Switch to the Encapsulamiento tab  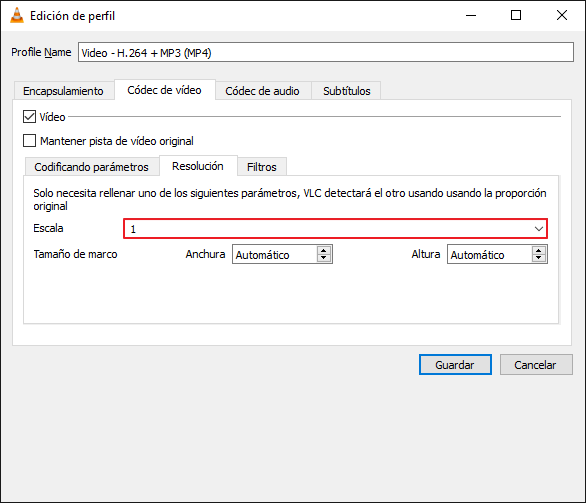point(63,91)
